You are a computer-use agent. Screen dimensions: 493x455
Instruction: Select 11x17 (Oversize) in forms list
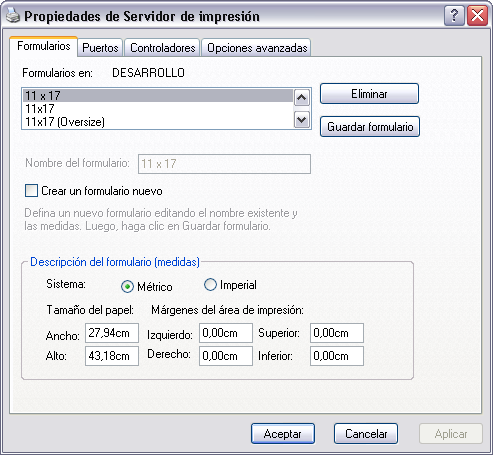[158, 122]
